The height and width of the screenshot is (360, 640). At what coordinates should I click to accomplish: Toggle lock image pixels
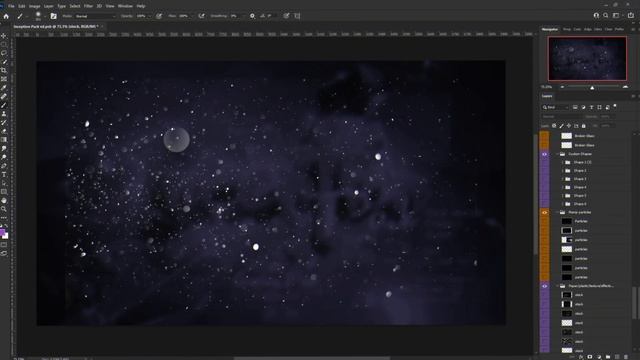[x=561, y=126]
